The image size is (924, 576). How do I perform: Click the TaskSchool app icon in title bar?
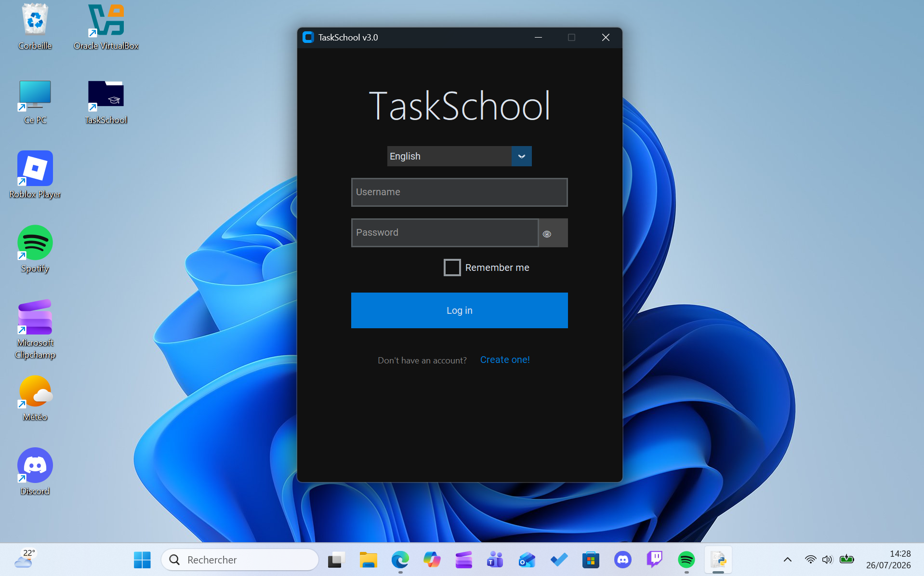coord(308,37)
